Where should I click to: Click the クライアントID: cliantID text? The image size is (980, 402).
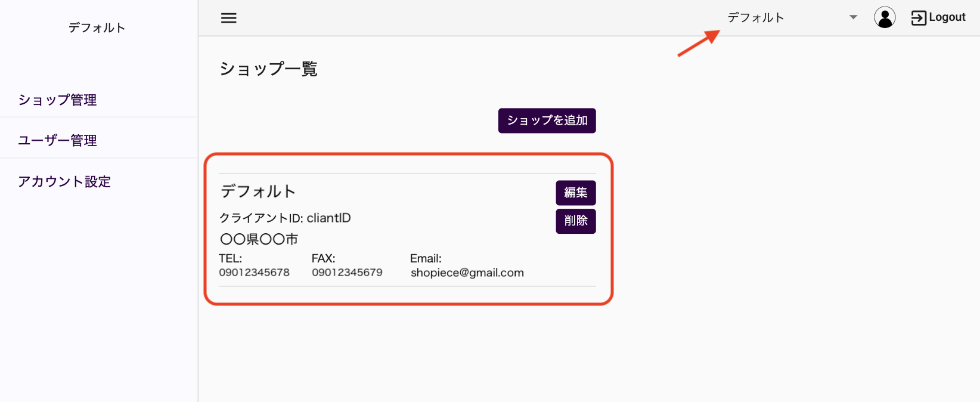click(286, 218)
